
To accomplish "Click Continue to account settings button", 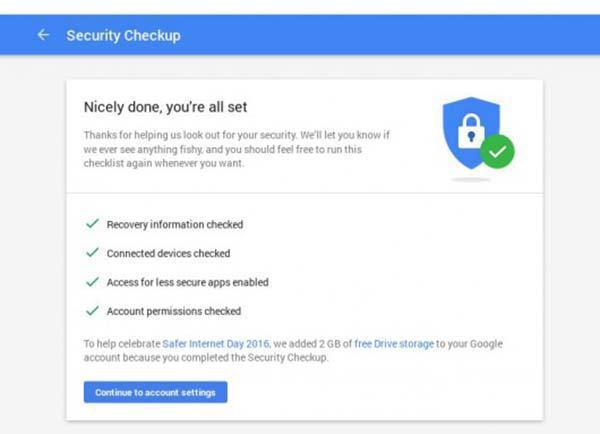I will [155, 392].
